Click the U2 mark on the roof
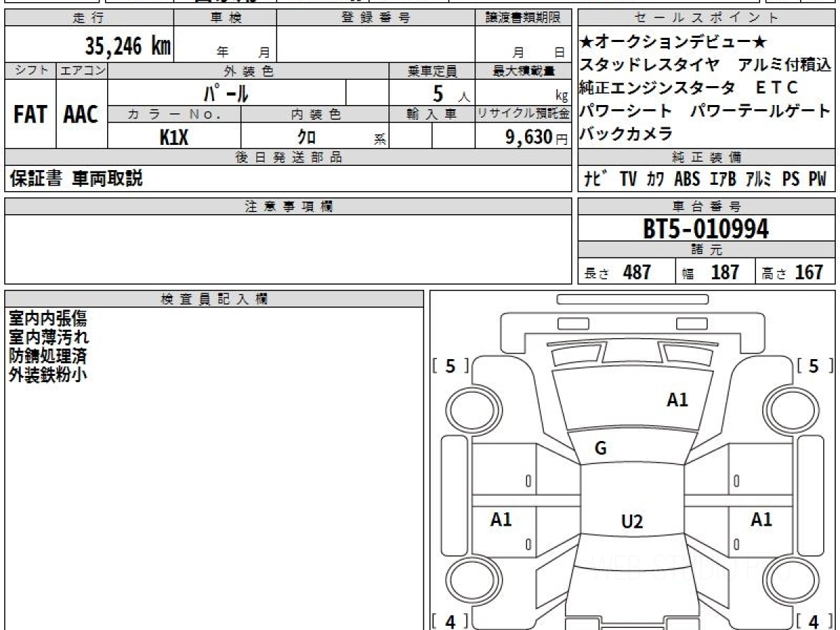840x630 pixels. (631, 521)
